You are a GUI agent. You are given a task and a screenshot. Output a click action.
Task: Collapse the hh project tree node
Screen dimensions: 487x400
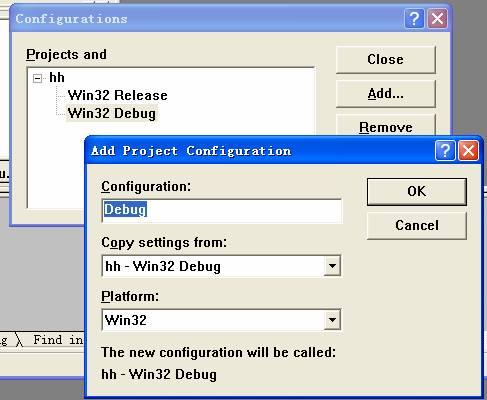[x=37, y=79]
